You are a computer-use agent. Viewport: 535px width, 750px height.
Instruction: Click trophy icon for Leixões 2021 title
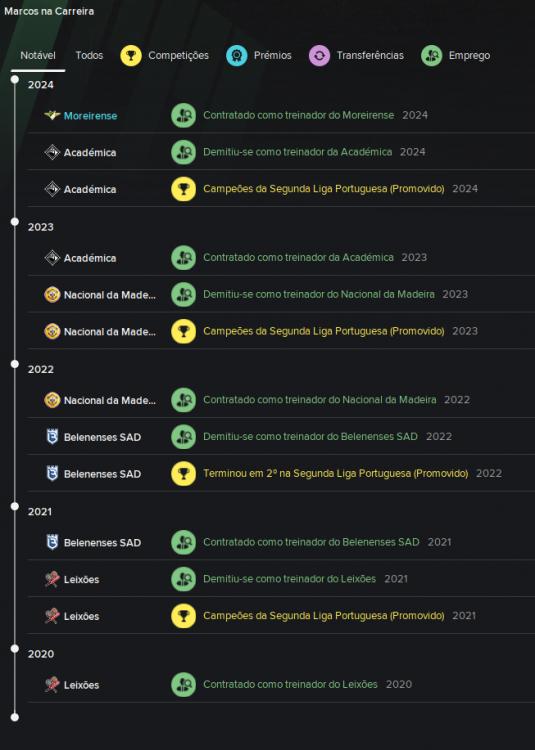click(184, 616)
